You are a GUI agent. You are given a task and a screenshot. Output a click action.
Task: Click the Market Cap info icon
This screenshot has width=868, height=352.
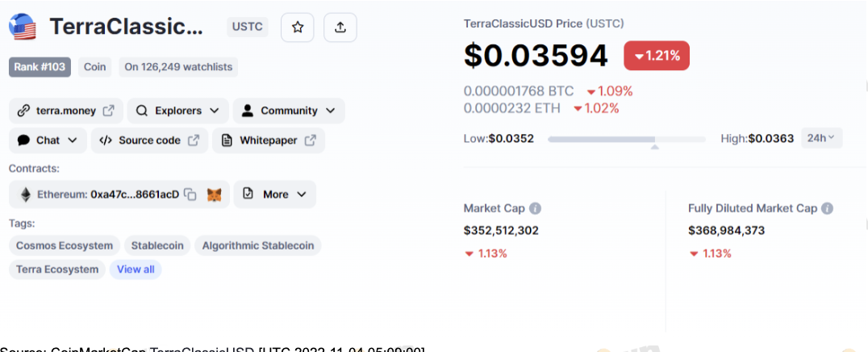tap(535, 208)
